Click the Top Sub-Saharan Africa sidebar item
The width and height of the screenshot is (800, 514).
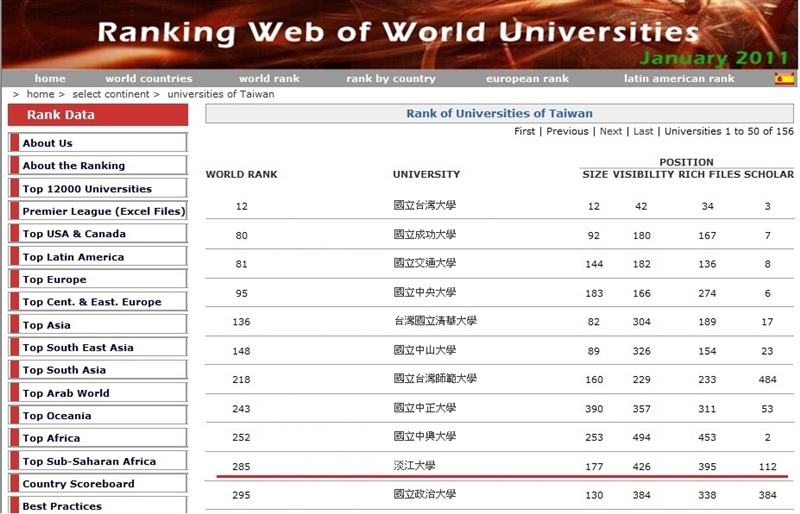[x=89, y=461]
